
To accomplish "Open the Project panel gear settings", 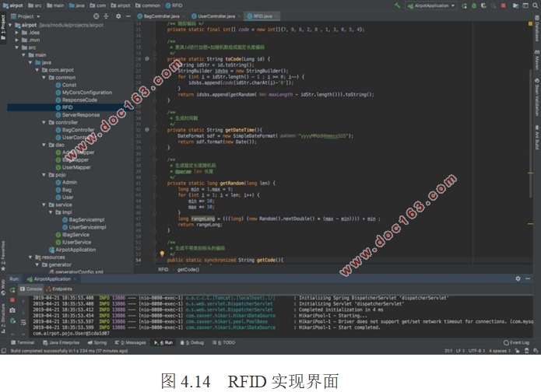I will (x=118, y=16).
